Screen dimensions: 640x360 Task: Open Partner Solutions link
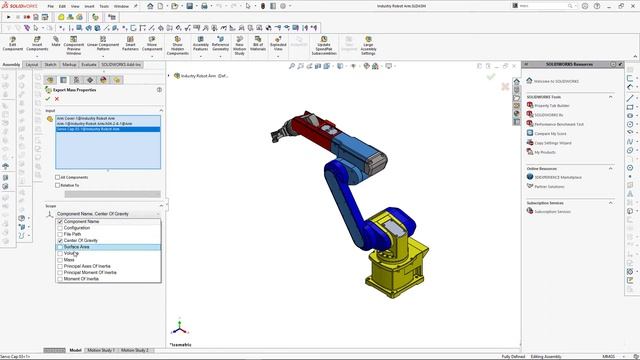click(549, 187)
